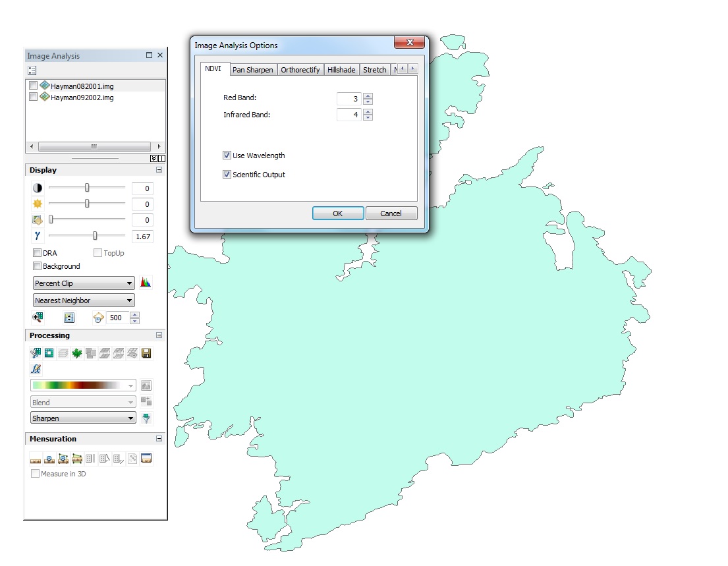
Task: Click the histogram icon beside Percent Clip
Action: (146, 283)
